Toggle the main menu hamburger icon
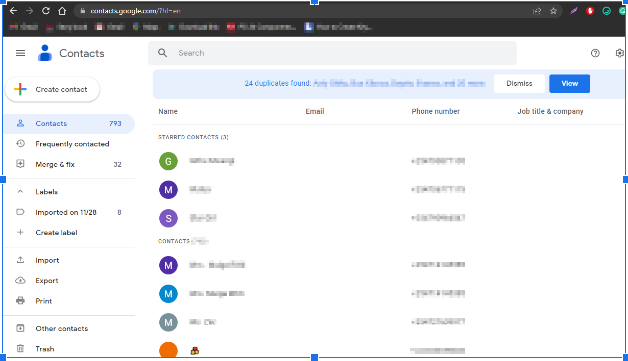Image resolution: width=628 pixels, height=361 pixels. [x=20, y=53]
